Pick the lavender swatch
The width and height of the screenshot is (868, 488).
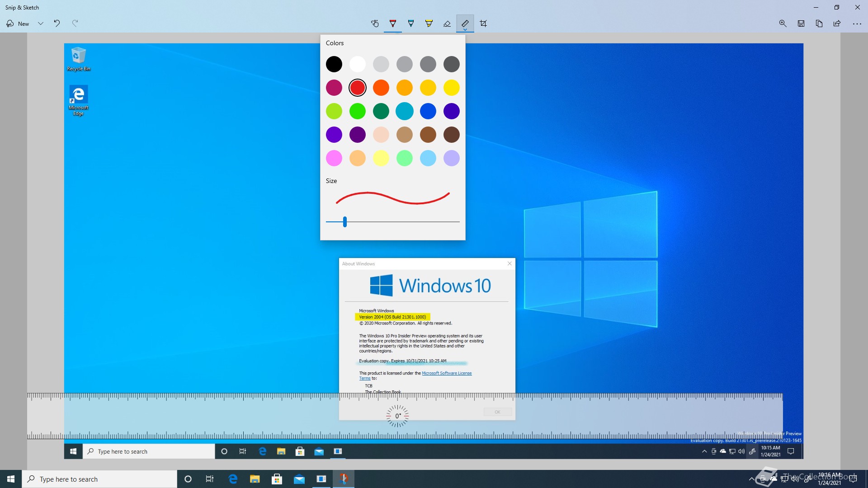point(452,158)
